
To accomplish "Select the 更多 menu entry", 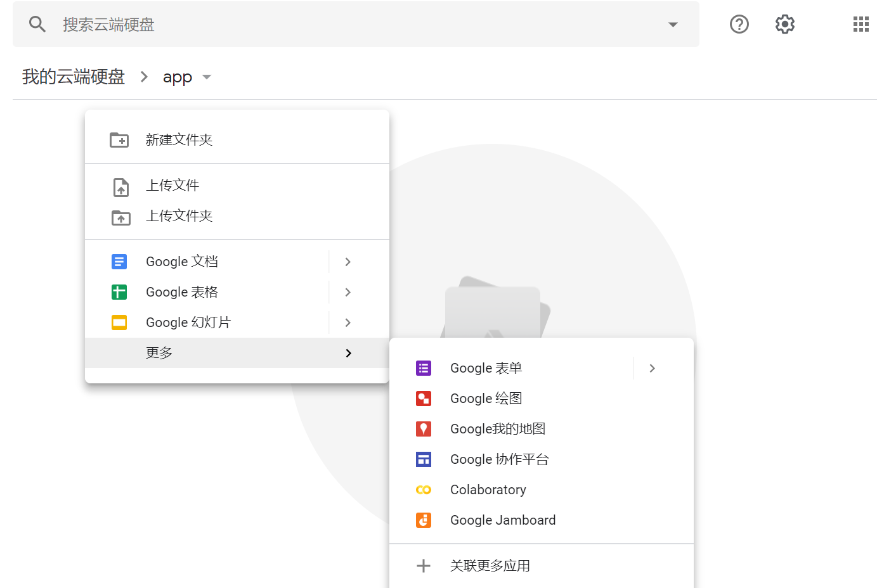I will 237,353.
